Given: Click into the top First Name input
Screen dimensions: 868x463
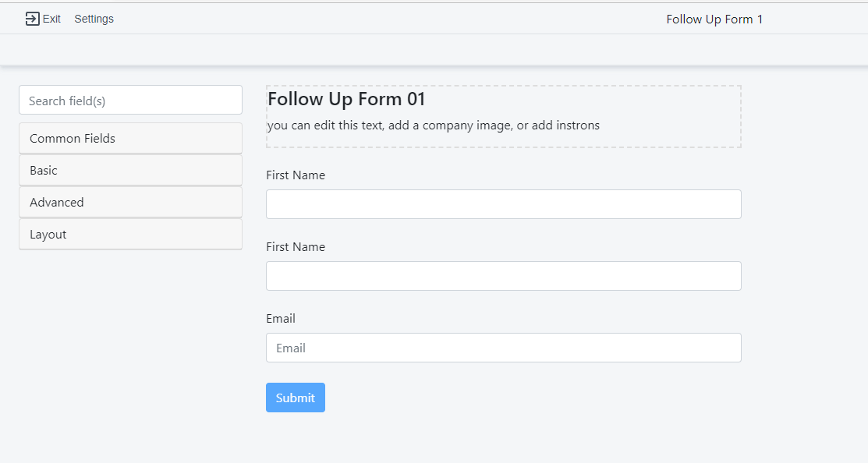Looking at the screenshot, I should [x=503, y=204].
